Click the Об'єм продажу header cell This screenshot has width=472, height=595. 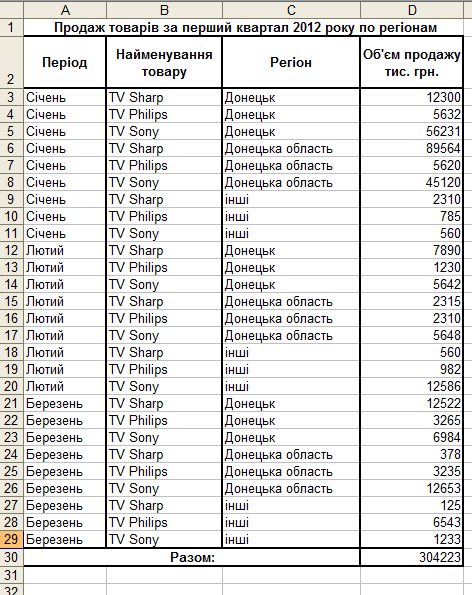point(412,62)
